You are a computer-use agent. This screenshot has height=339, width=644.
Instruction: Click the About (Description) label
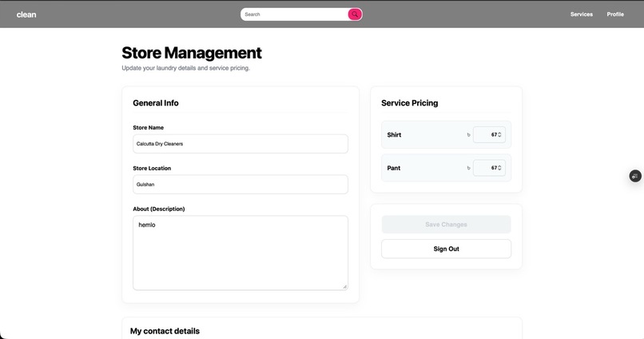pos(159,209)
